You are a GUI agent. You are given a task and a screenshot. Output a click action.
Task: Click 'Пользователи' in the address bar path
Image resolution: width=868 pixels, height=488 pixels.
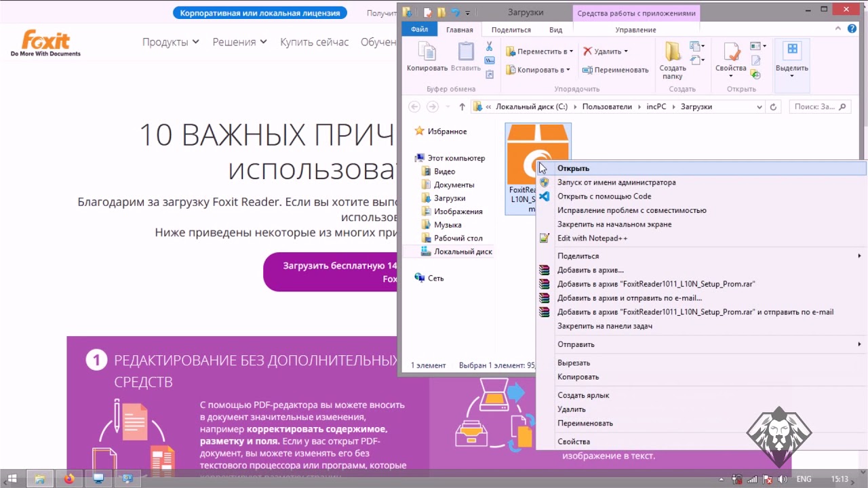click(x=607, y=107)
